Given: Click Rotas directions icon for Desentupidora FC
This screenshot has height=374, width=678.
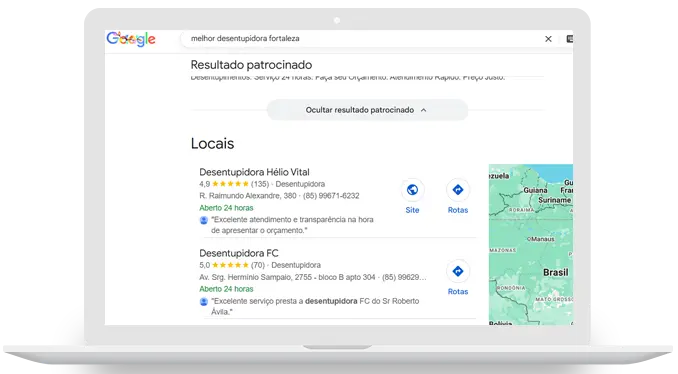Looking at the screenshot, I should pyautogui.click(x=457, y=271).
